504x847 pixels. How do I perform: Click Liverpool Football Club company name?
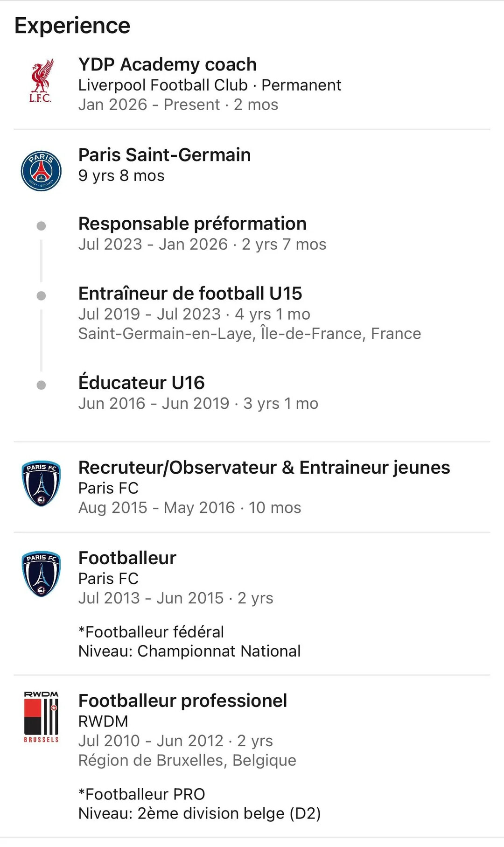click(163, 85)
